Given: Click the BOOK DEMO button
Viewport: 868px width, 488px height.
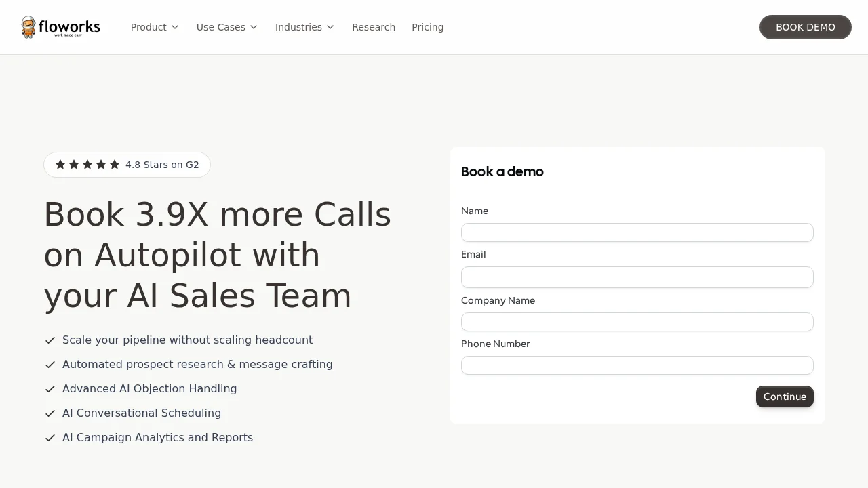Looking at the screenshot, I should tap(805, 27).
